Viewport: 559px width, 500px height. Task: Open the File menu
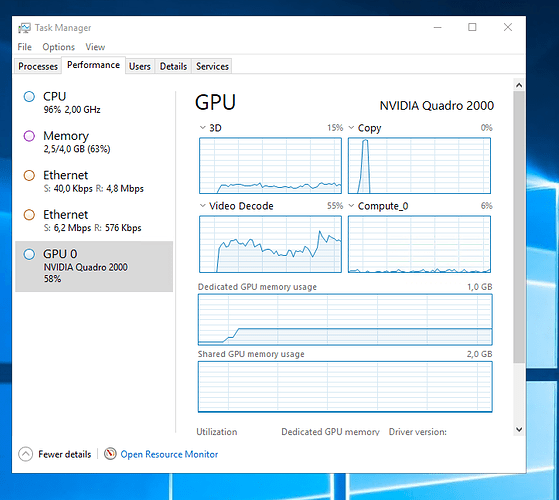[x=25, y=47]
